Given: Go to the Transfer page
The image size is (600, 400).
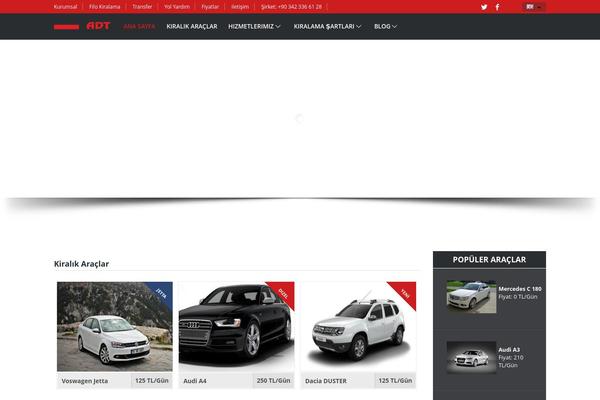Looking at the screenshot, I should click(142, 7).
